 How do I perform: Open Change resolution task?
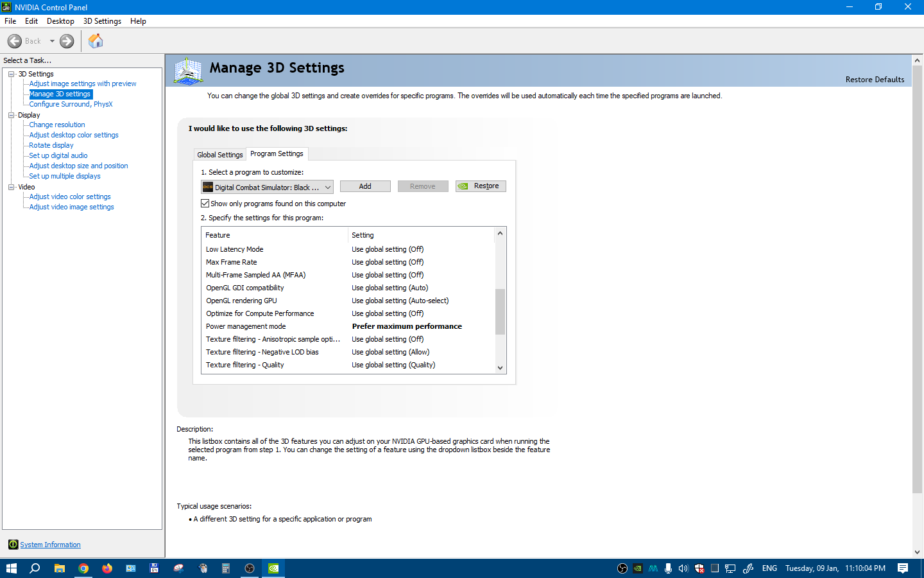[x=57, y=125]
